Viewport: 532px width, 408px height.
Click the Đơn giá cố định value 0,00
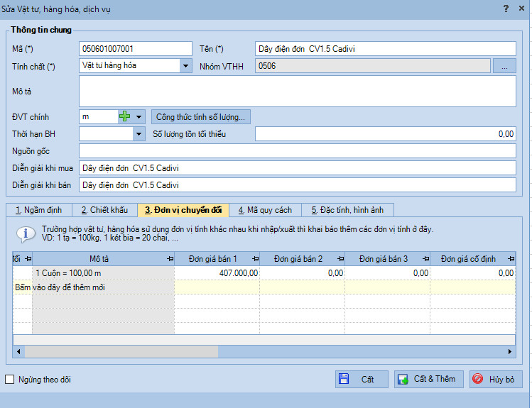[472, 273]
